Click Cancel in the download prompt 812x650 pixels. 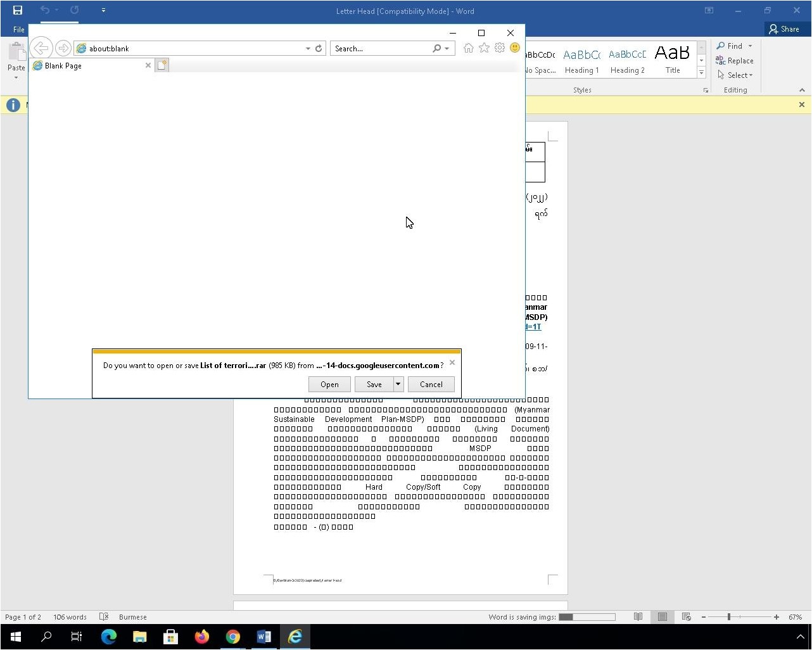(x=431, y=384)
